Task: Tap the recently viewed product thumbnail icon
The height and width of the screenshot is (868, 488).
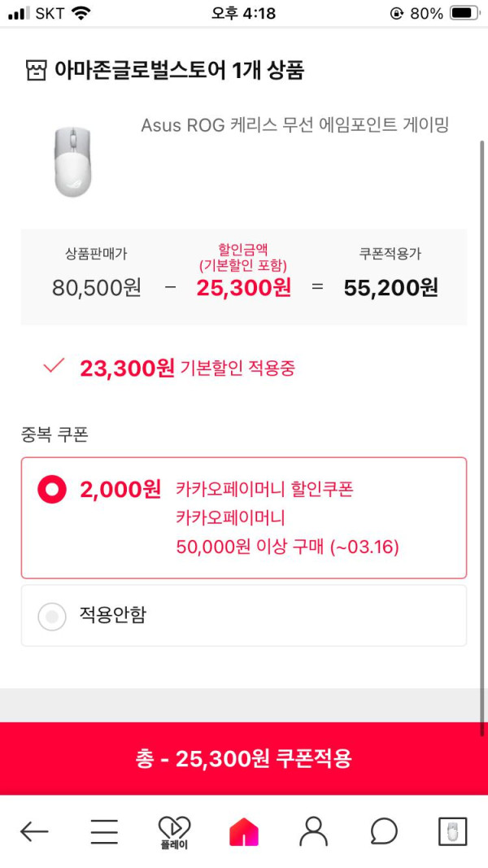Action: (453, 831)
